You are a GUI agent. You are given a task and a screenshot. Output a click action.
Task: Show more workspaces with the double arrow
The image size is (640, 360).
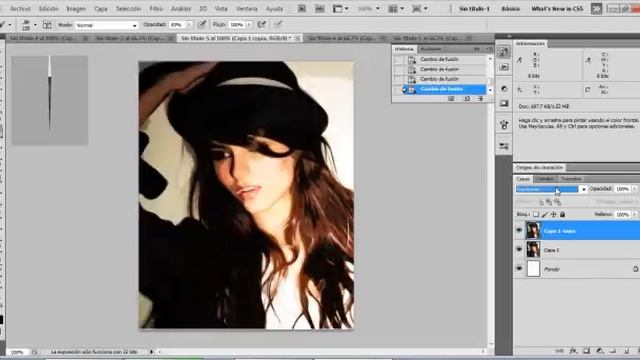(596, 9)
